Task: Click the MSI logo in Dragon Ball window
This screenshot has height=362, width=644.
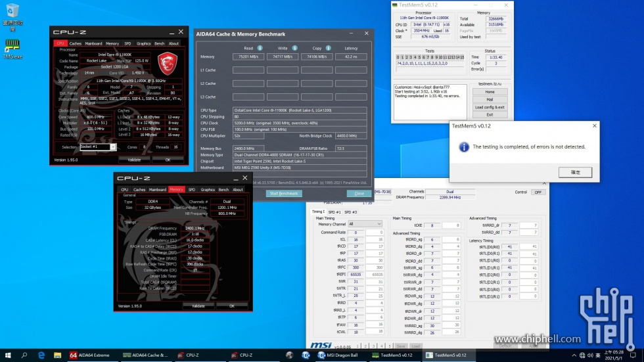Action: tap(321, 345)
